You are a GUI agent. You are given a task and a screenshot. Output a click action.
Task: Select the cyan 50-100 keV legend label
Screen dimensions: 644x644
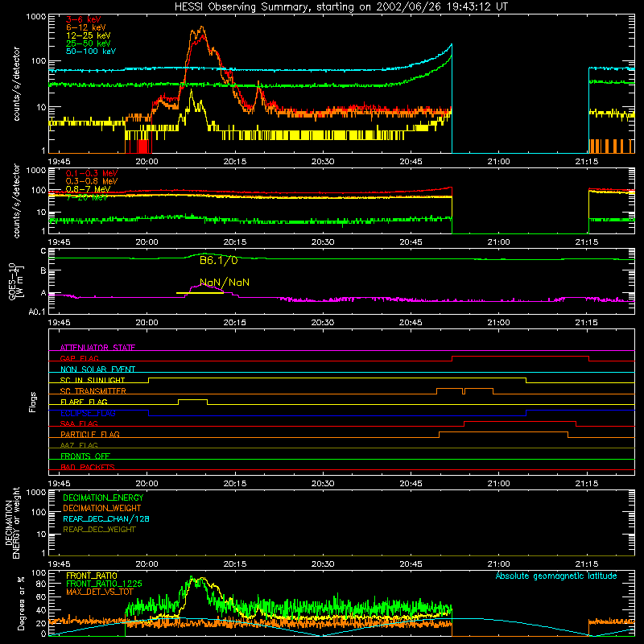coord(91,52)
